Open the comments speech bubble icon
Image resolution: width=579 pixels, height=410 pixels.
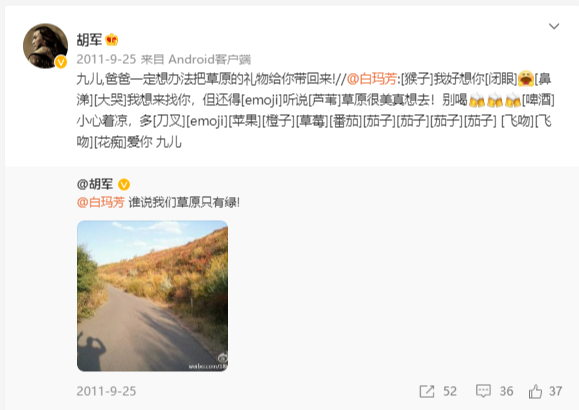click(483, 391)
